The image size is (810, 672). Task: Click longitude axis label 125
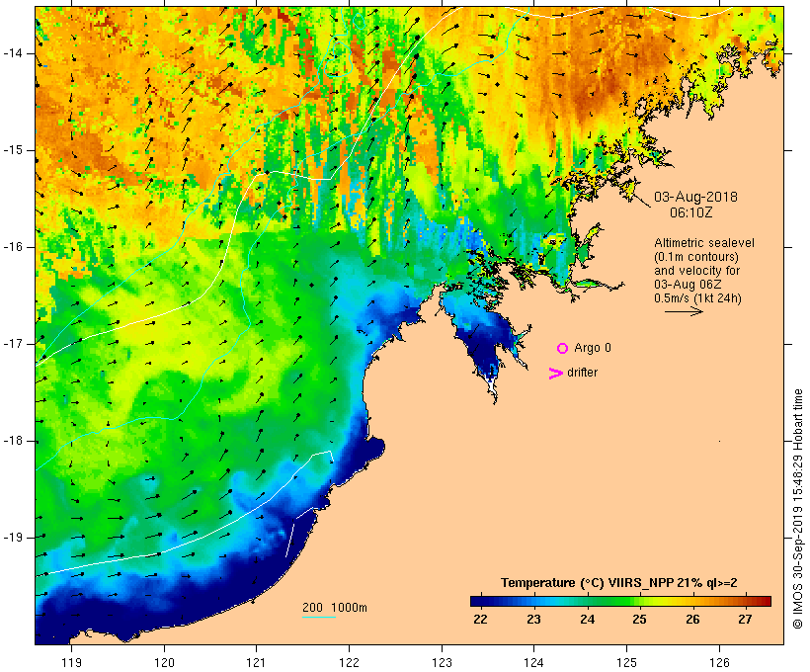[626, 662]
